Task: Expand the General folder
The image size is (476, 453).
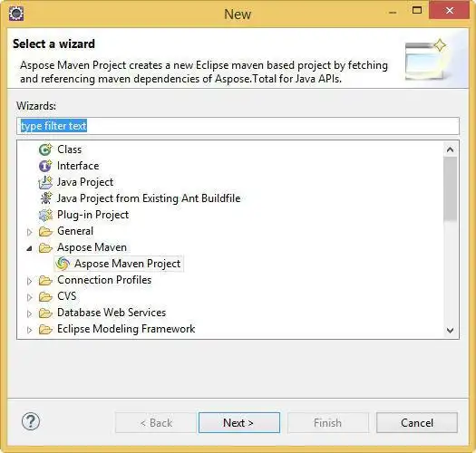Action: click(29, 232)
